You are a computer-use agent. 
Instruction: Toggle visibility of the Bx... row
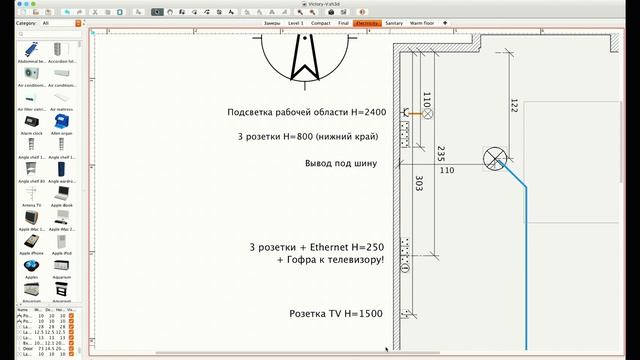pyautogui.click(x=71, y=343)
